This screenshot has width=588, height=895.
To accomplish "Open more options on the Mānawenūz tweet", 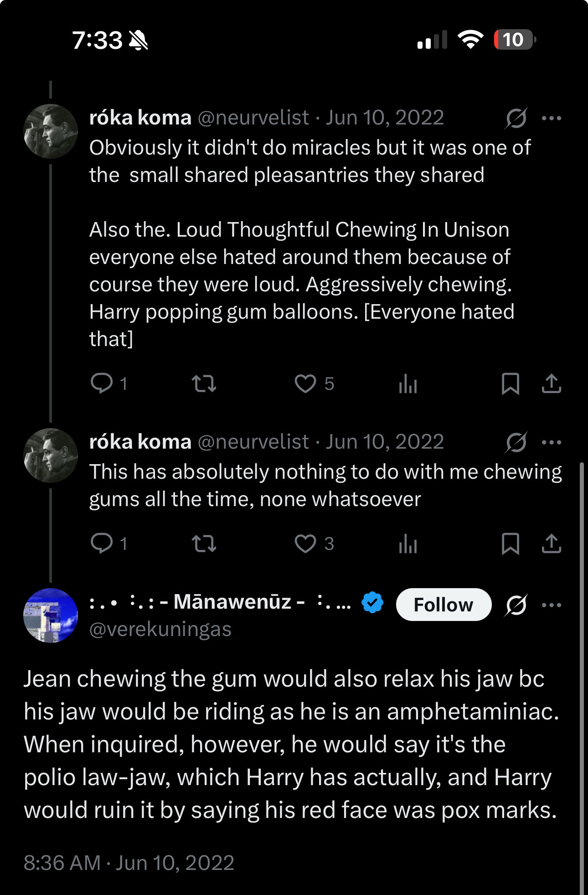I will tap(551, 605).
